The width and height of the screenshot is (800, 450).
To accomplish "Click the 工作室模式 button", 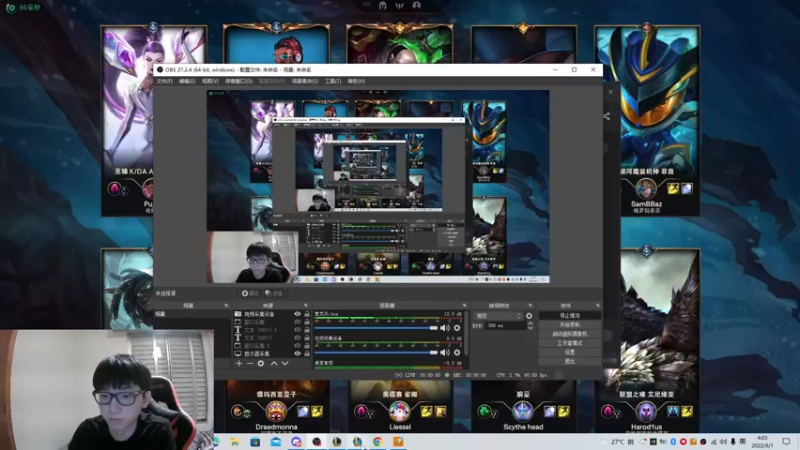I will coord(569,343).
